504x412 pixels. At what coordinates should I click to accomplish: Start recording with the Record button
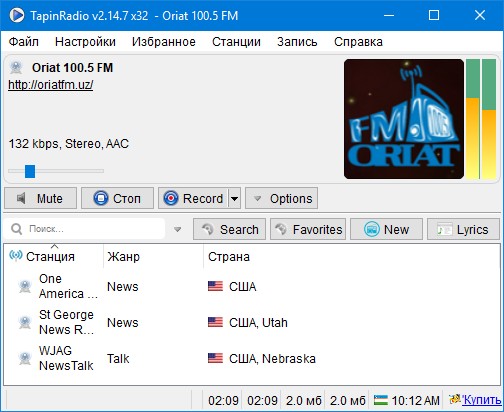pyautogui.click(x=194, y=198)
